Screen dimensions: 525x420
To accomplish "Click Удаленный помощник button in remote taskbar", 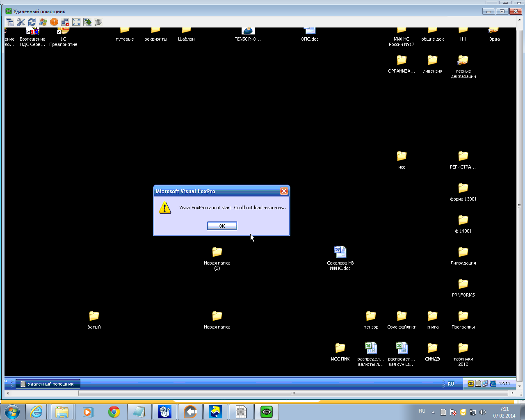I will tap(48, 384).
